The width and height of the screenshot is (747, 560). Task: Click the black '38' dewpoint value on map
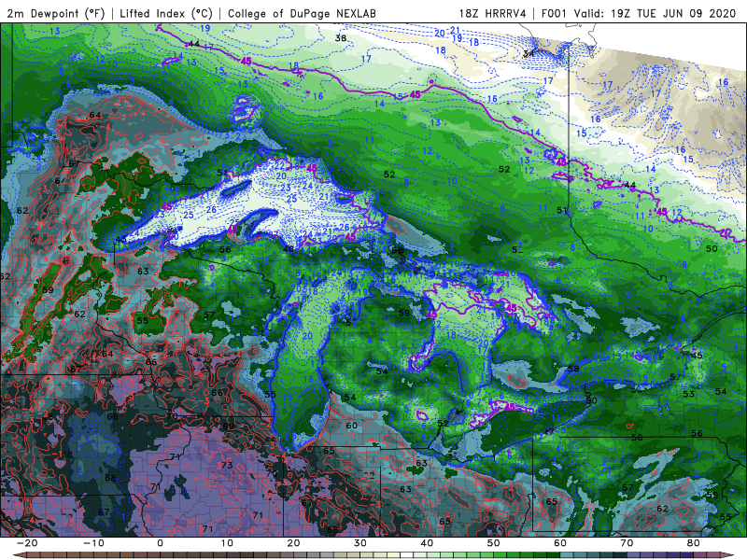click(x=341, y=38)
